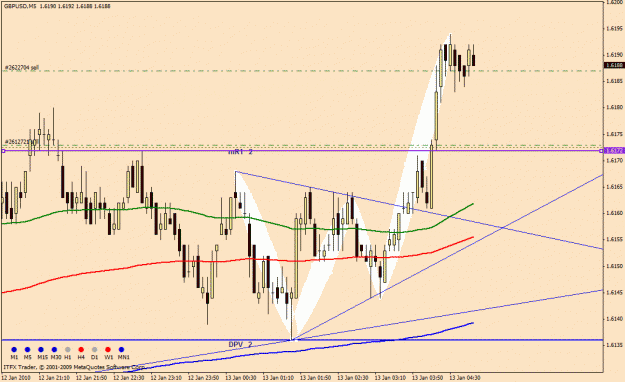Click 13 Jan 04:30 on the time axis
The width and height of the screenshot is (625, 382).
465,377
